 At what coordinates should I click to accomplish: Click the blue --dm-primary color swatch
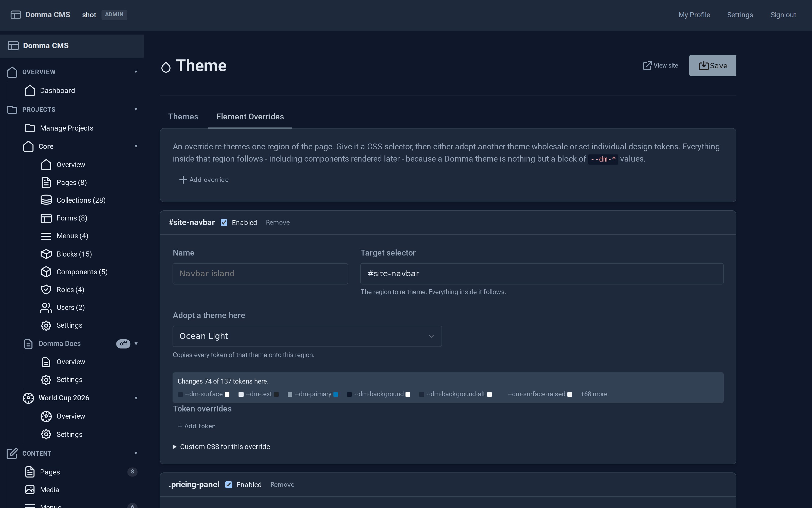click(x=335, y=394)
